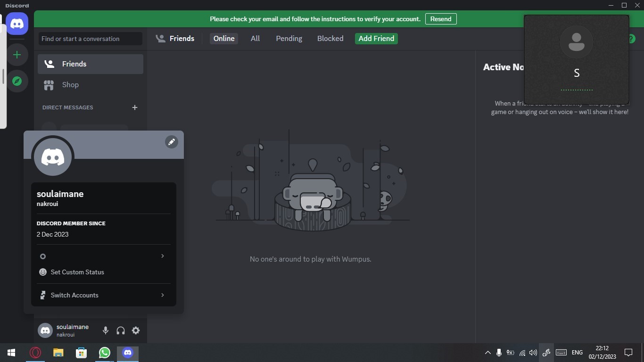The height and width of the screenshot is (362, 644).
Task: Open Windows Start menu
Action: 11,353
